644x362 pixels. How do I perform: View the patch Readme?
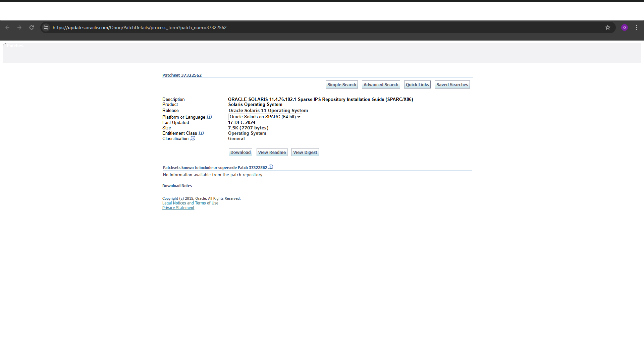[x=272, y=152]
